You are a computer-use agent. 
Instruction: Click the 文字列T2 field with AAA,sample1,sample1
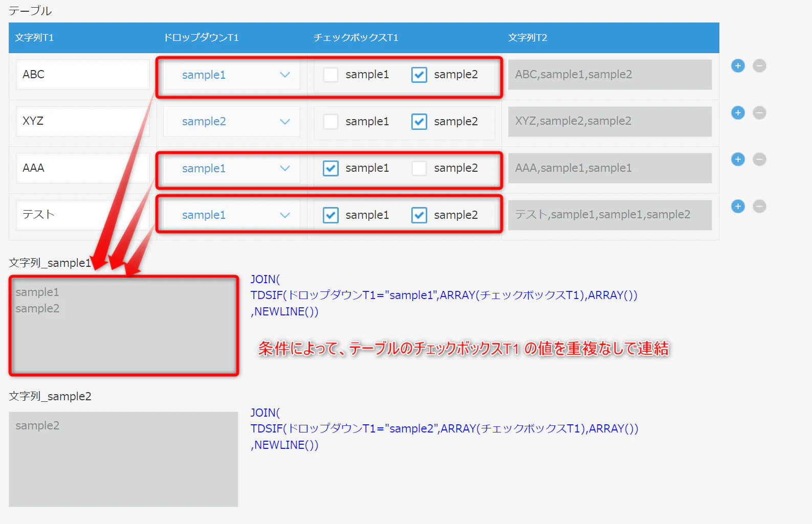click(610, 168)
